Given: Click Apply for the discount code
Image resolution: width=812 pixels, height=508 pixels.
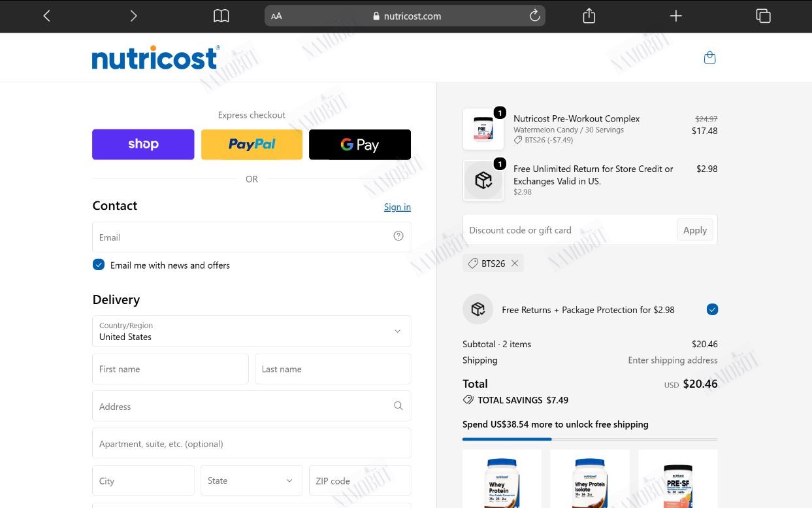Looking at the screenshot, I should 695,230.
